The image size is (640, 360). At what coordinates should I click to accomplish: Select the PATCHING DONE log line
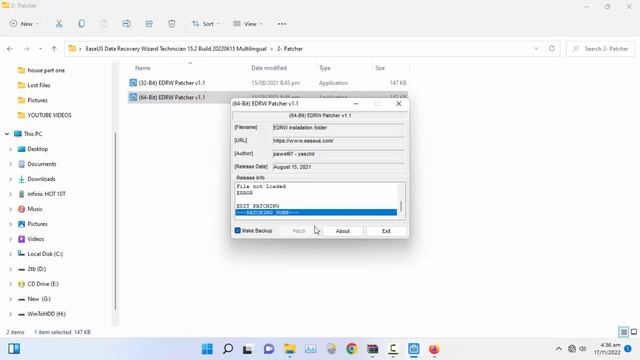coord(316,213)
